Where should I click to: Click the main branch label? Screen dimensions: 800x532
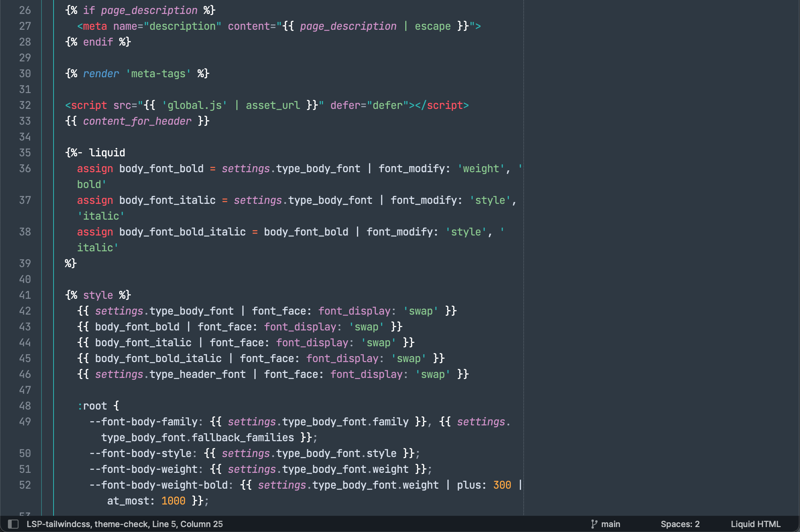[x=610, y=524]
